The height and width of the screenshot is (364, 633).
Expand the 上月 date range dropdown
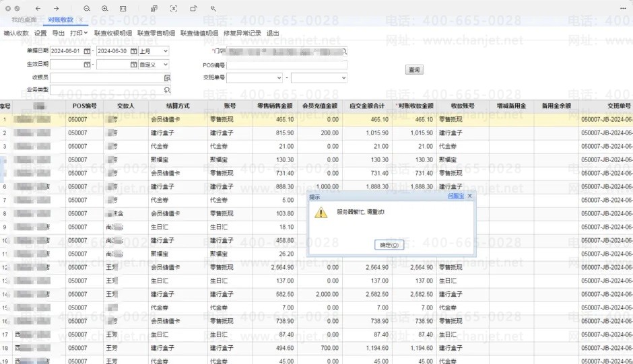coord(165,51)
